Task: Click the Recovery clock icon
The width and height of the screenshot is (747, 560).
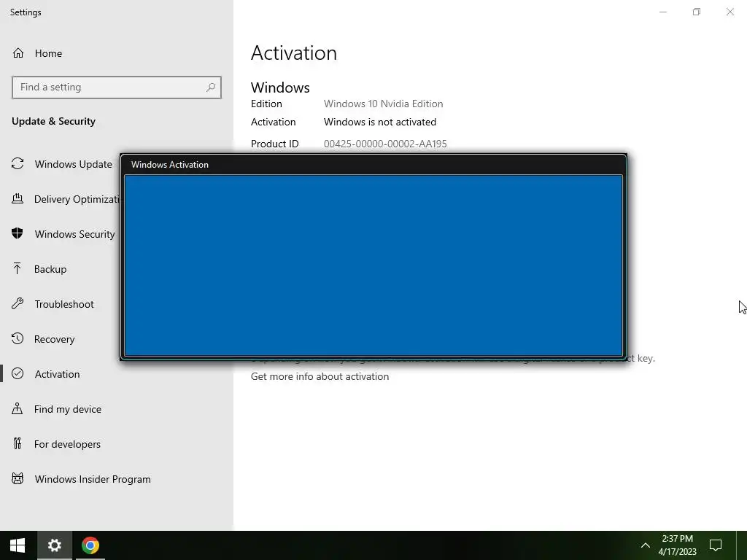Action: tap(18, 338)
